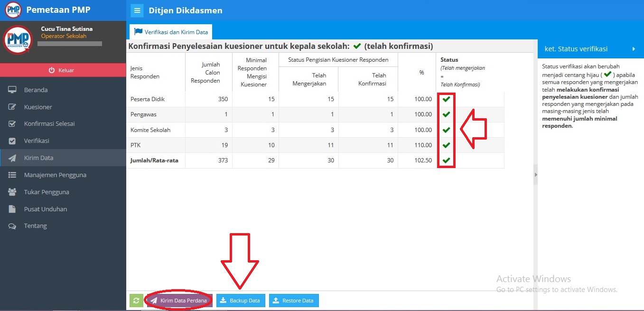
Task: Click the Restore Data button
Action: [x=294, y=300]
